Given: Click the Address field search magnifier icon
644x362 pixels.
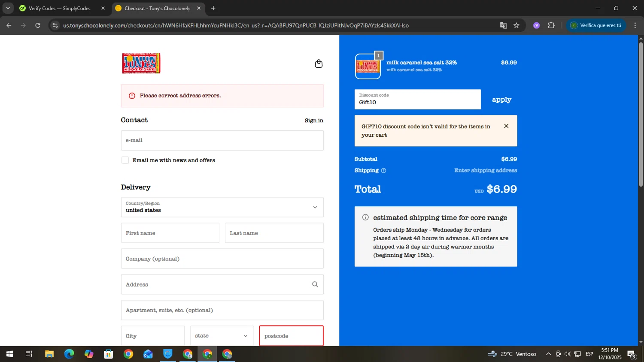Looking at the screenshot, I should [x=315, y=284].
